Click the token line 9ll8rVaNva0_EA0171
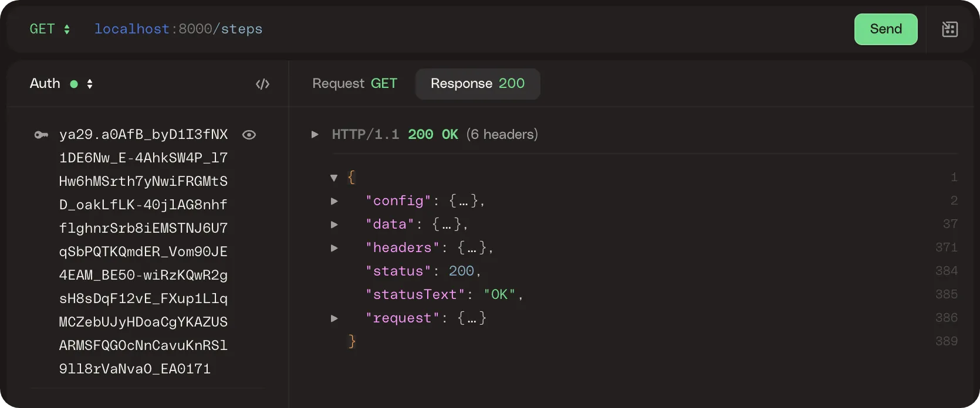Screen dimensions: 980x408 click(135, 369)
